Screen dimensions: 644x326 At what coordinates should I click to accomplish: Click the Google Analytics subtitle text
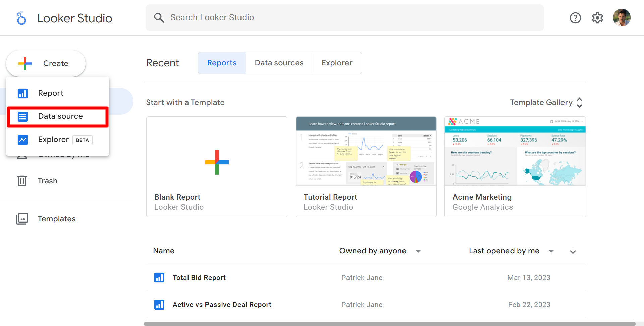(483, 207)
